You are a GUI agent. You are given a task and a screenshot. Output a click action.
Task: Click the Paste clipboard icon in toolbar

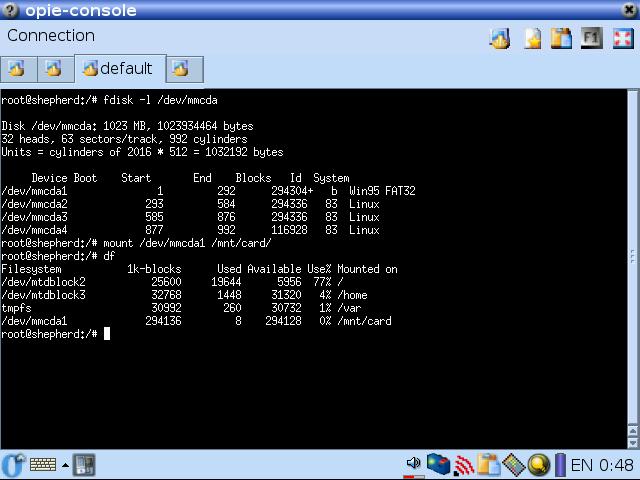click(x=561, y=38)
